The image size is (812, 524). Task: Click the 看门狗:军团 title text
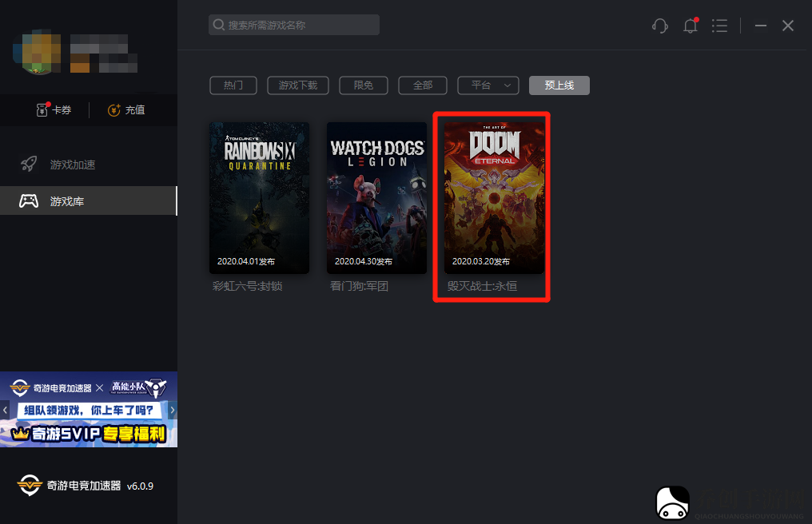(x=360, y=286)
